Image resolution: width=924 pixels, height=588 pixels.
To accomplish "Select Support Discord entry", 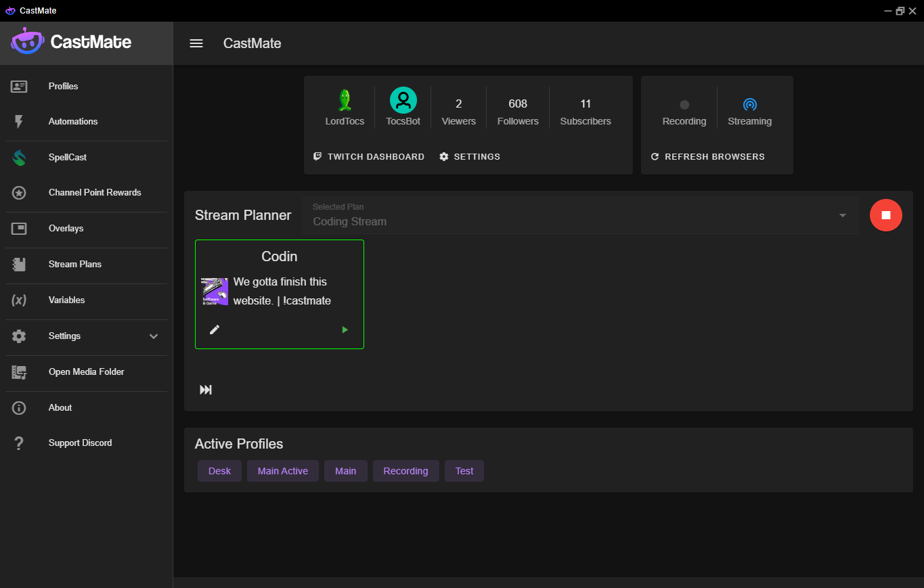I will coord(86,443).
